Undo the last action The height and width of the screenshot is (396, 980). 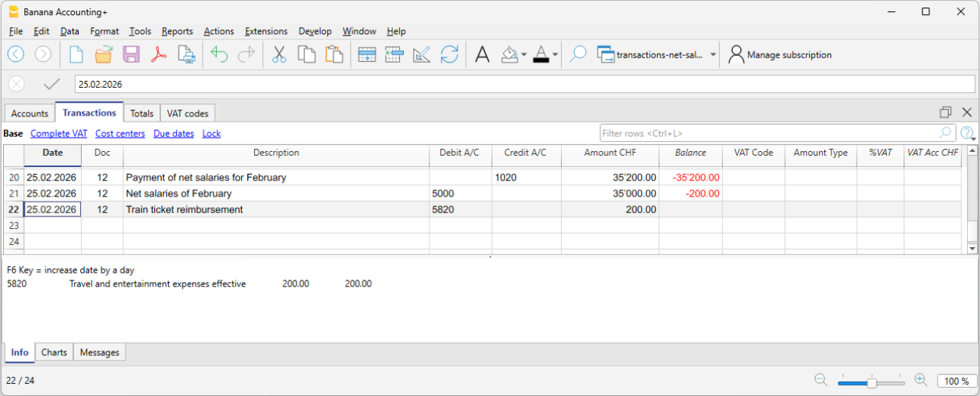[x=219, y=54]
